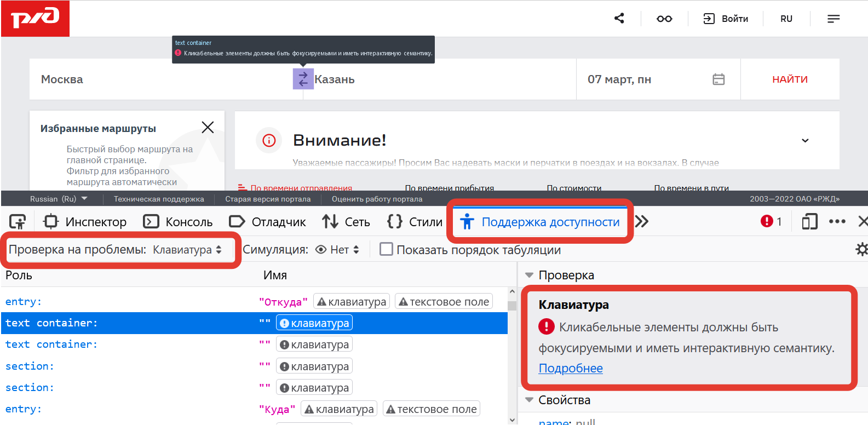
Task: Activate the element picker tool in DevTools
Action: pos(18,222)
